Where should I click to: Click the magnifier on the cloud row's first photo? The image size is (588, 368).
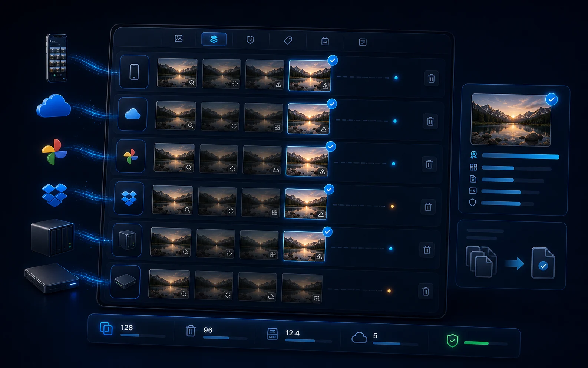pos(190,125)
